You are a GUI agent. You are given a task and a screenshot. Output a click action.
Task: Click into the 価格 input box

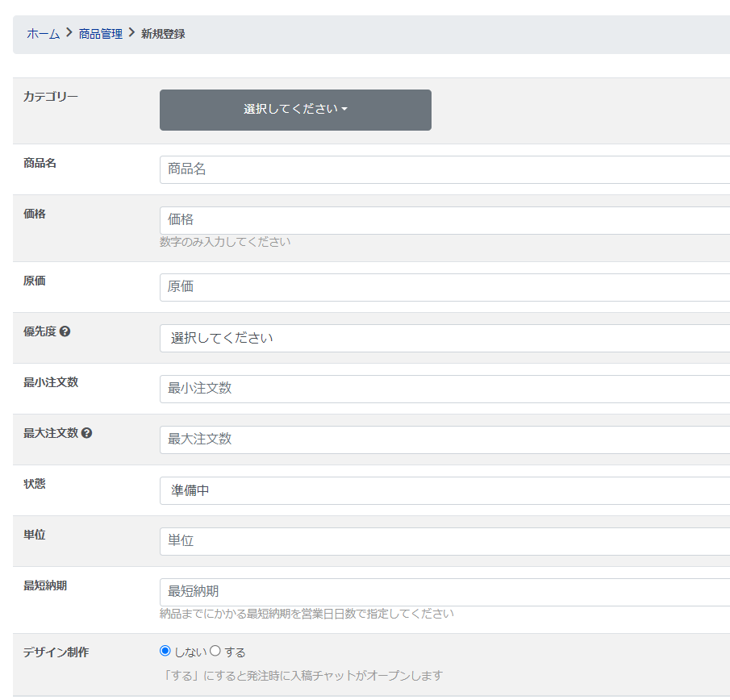[x=444, y=220]
